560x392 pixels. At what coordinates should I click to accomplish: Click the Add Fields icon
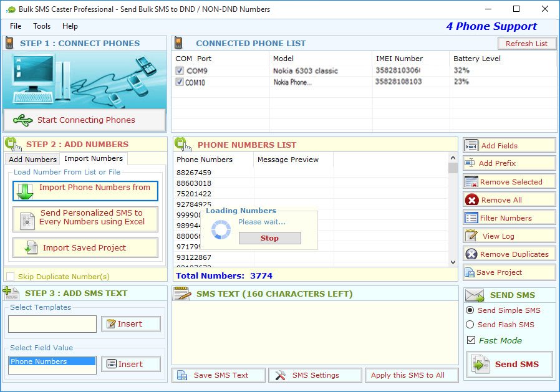[471, 146]
